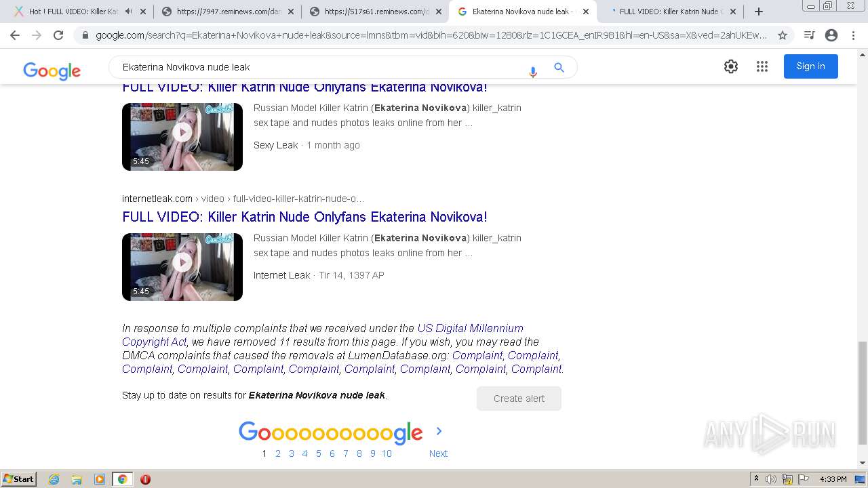868x488 pixels.
Task: Open the Google apps grid
Action: point(762,66)
